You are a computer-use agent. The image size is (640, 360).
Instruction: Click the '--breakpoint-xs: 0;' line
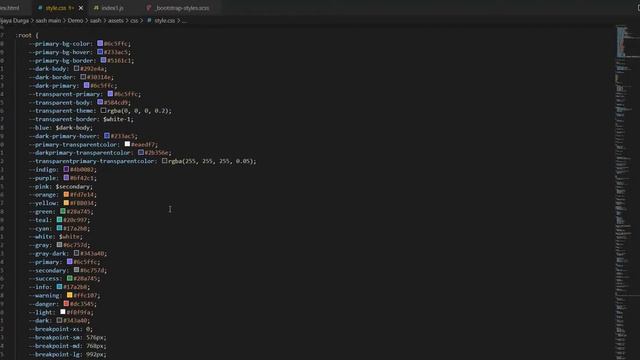(x=61, y=329)
